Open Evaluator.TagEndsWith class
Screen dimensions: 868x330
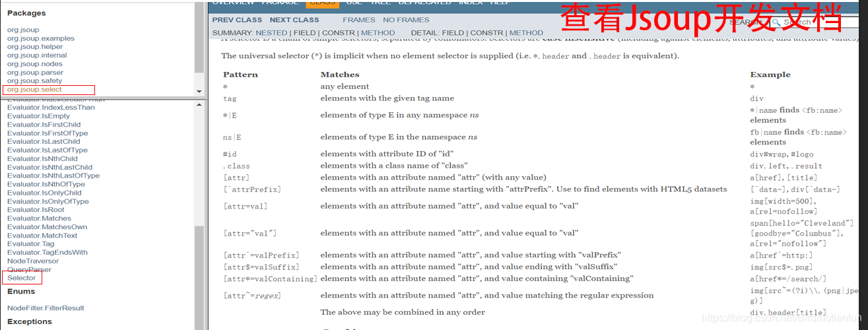pos(47,253)
